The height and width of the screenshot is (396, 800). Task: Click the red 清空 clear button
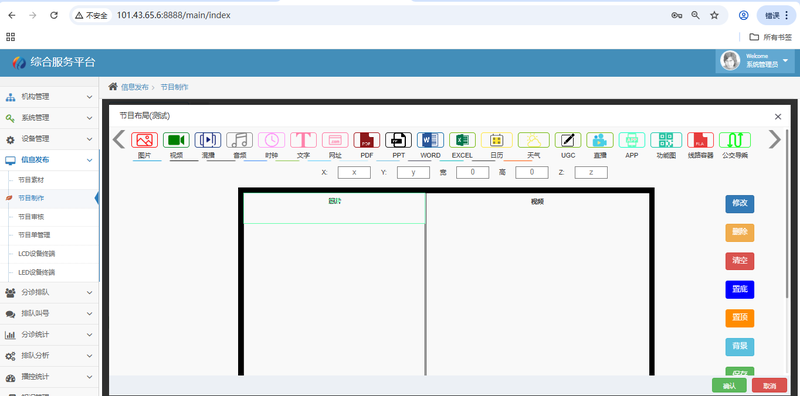740,261
